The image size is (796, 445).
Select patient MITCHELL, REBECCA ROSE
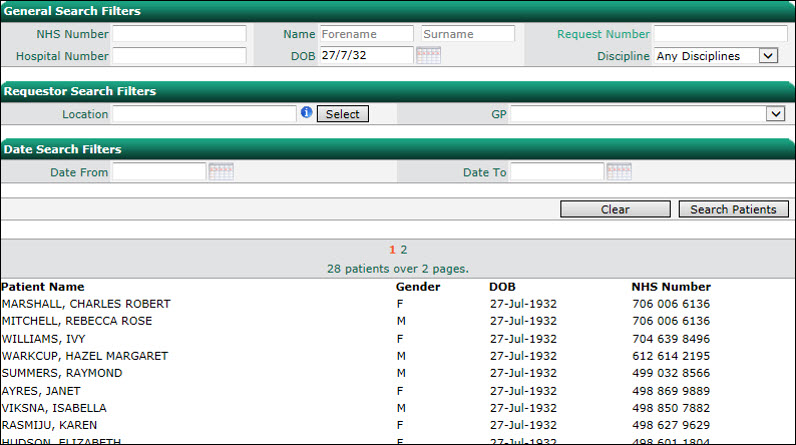click(x=77, y=321)
